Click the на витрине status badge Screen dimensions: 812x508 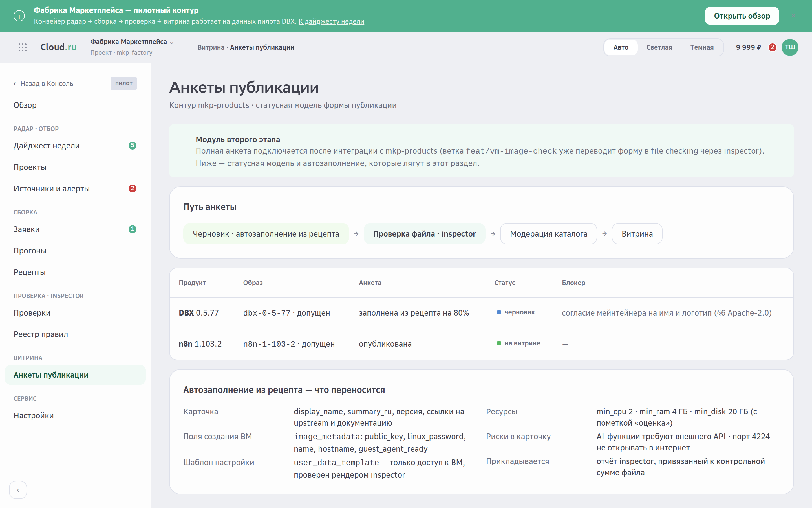click(x=518, y=343)
